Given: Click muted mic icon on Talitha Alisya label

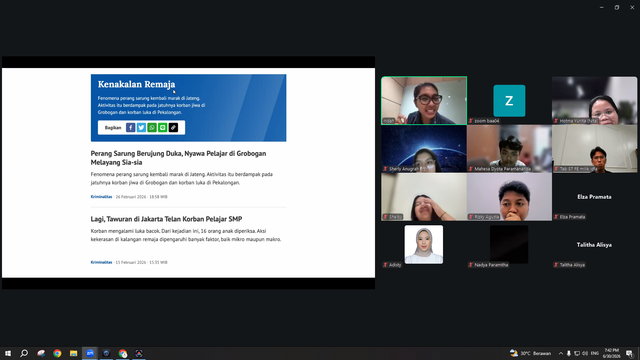Looking at the screenshot, I should (556, 265).
